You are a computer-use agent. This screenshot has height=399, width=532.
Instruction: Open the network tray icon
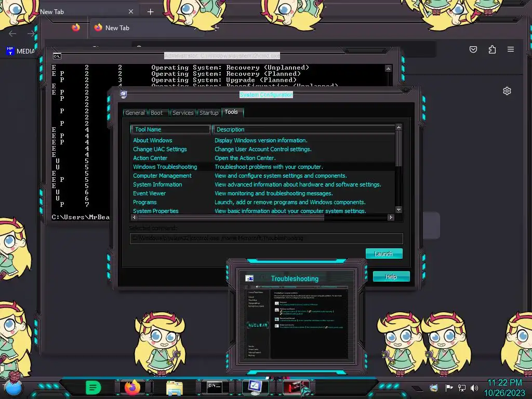(461, 388)
